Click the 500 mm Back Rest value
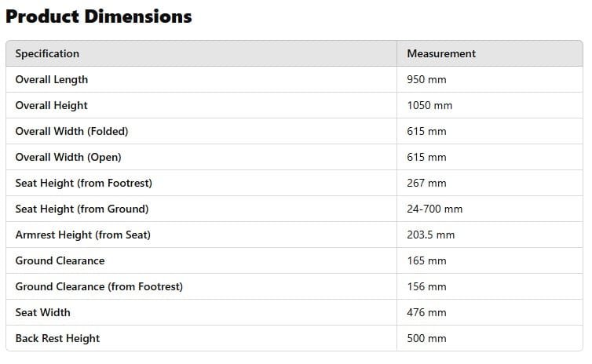This screenshot has height=364, width=592. (x=426, y=339)
